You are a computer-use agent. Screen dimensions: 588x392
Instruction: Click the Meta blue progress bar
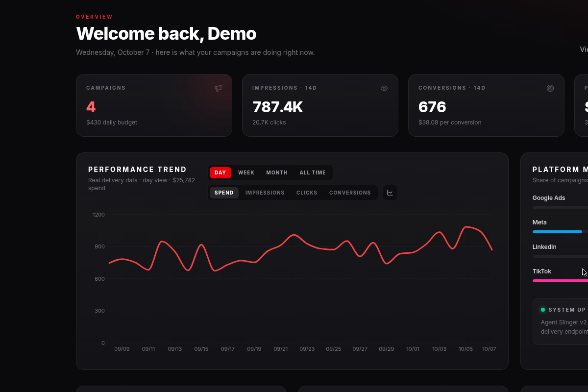click(557, 232)
